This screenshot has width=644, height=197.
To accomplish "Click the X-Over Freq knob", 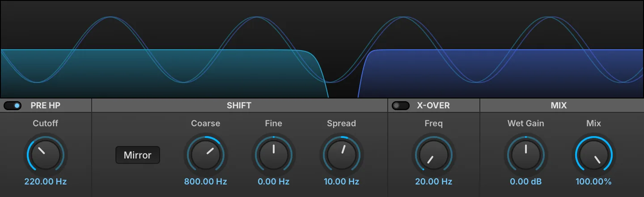I will pos(434,155).
